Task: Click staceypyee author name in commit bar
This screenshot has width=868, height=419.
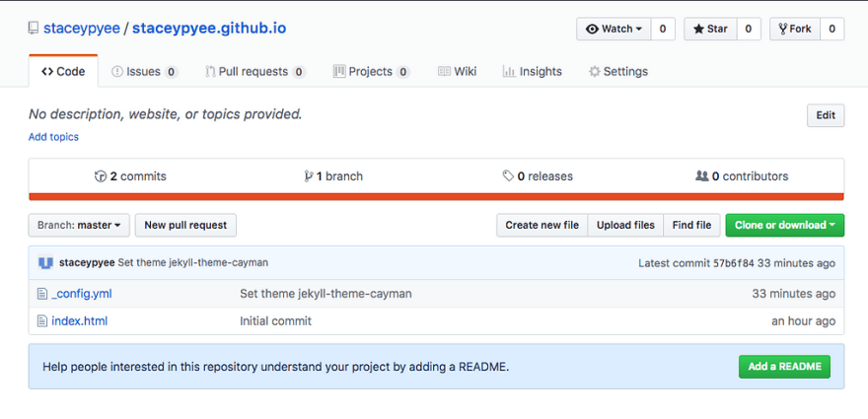Action: click(x=87, y=263)
